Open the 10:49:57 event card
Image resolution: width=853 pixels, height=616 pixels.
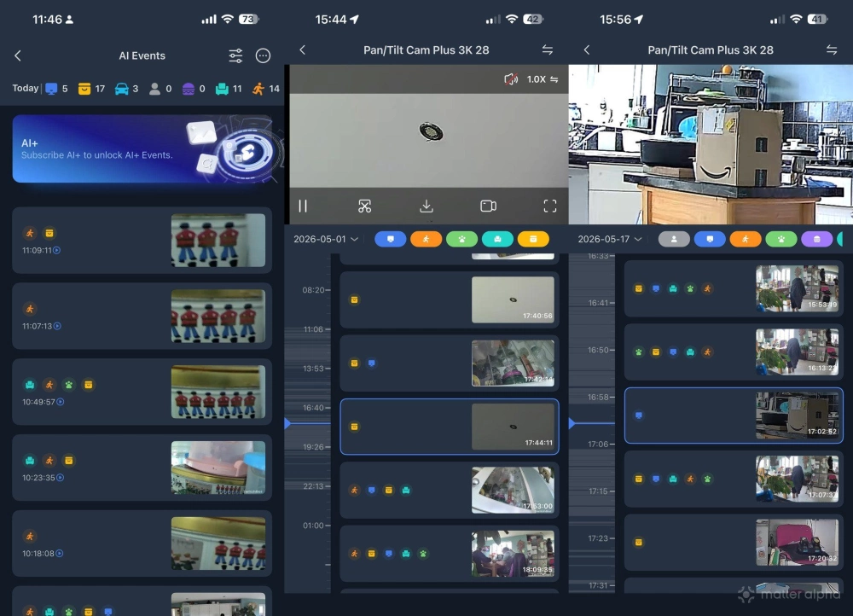[x=142, y=392]
